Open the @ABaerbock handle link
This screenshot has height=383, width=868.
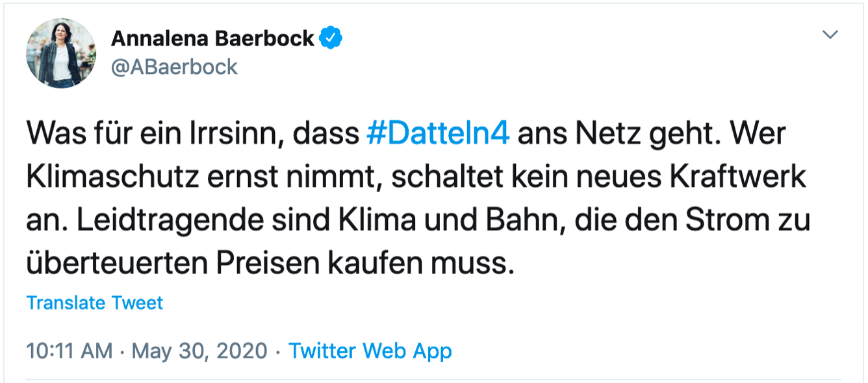tap(175, 67)
